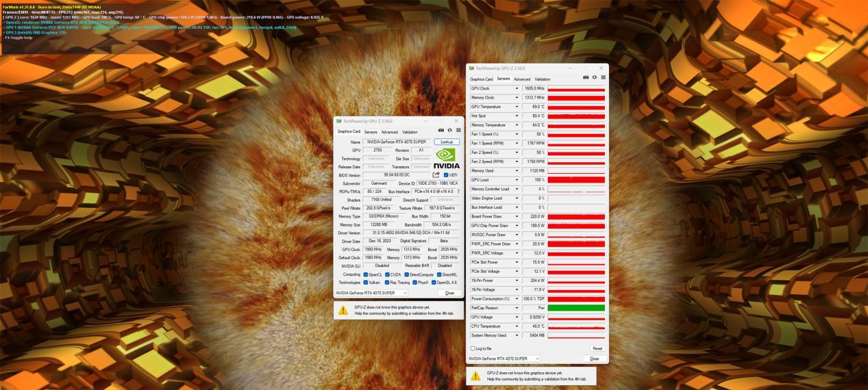This screenshot has height=390, width=868.
Task: Open the GPU Temperature sensor dropdown
Action: 517,107
